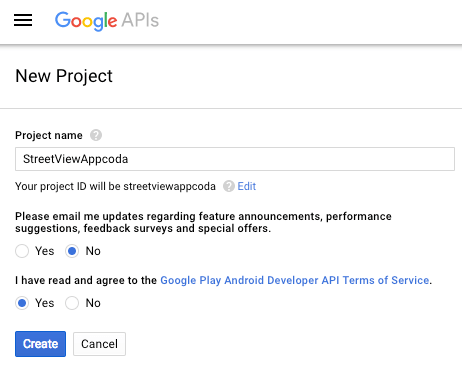The width and height of the screenshot is (462, 380).
Task: Select No for Terms of Service agreement
Action: point(72,303)
